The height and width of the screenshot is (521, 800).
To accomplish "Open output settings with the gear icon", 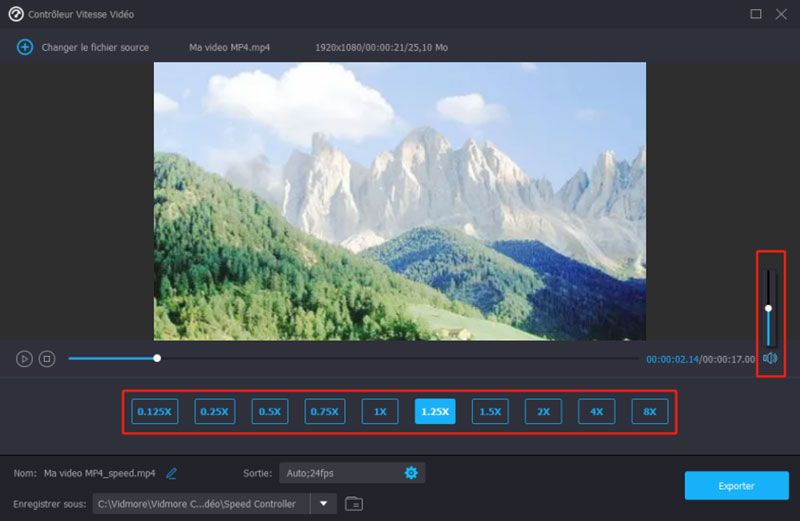I will tap(411, 473).
